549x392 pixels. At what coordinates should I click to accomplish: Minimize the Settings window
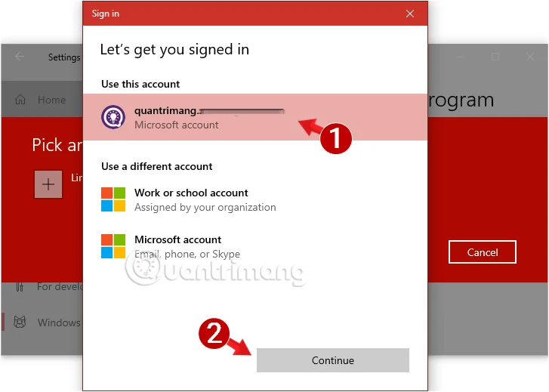461,57
